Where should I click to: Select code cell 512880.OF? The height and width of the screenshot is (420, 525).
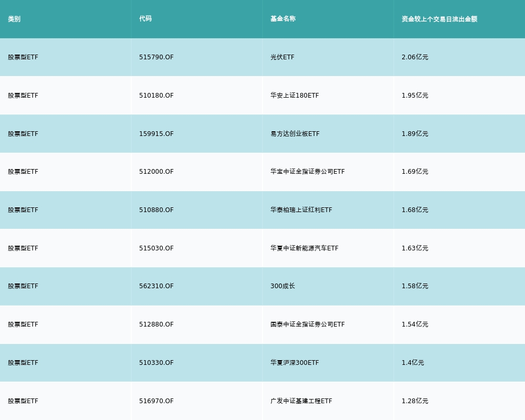[156, 324]
